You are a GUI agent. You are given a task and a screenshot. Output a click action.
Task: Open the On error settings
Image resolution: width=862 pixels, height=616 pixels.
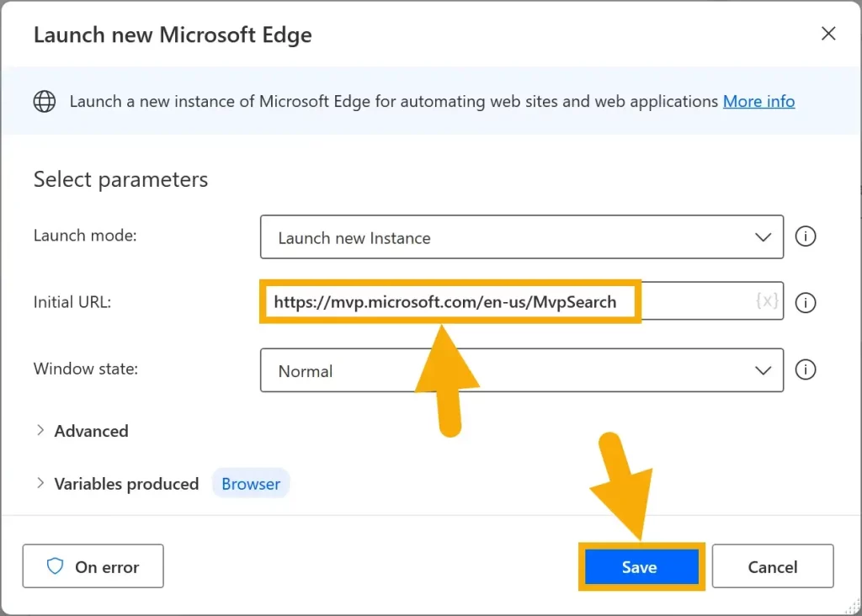point(93,566)
